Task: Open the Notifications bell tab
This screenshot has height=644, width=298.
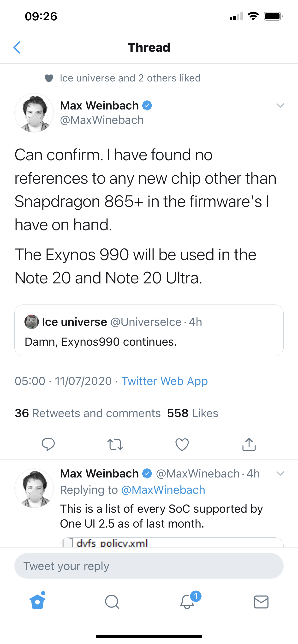Action: 187,602
